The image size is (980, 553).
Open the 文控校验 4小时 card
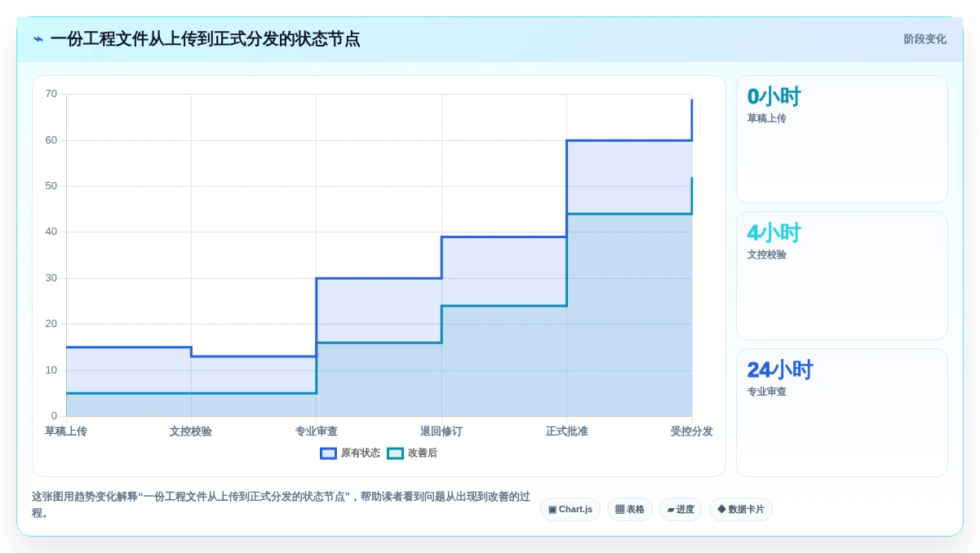pyautogui.click(x=842, y=276)
